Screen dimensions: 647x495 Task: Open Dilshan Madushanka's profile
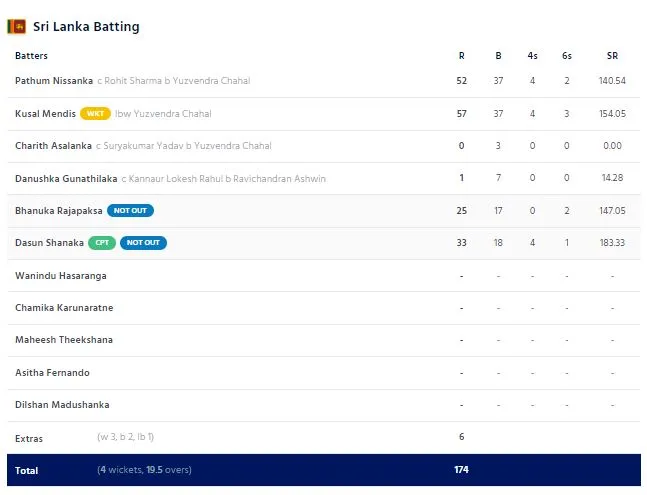[62, 405]
